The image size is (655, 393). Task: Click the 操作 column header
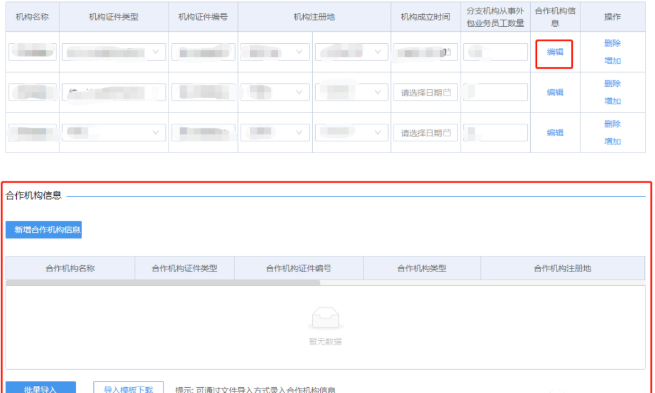612,17
